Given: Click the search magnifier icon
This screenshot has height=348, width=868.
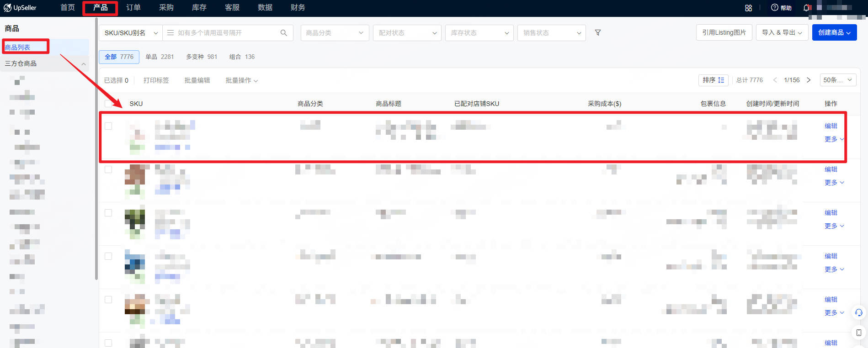Looking at the screenshot, I should pos(283,32).
